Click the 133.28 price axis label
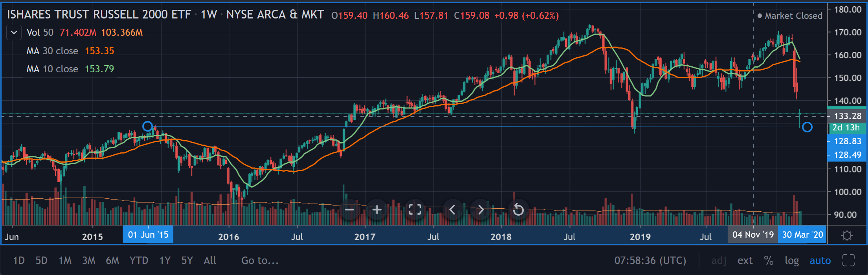The height and width of the screenshot is (275, 868). click(847, 116)
